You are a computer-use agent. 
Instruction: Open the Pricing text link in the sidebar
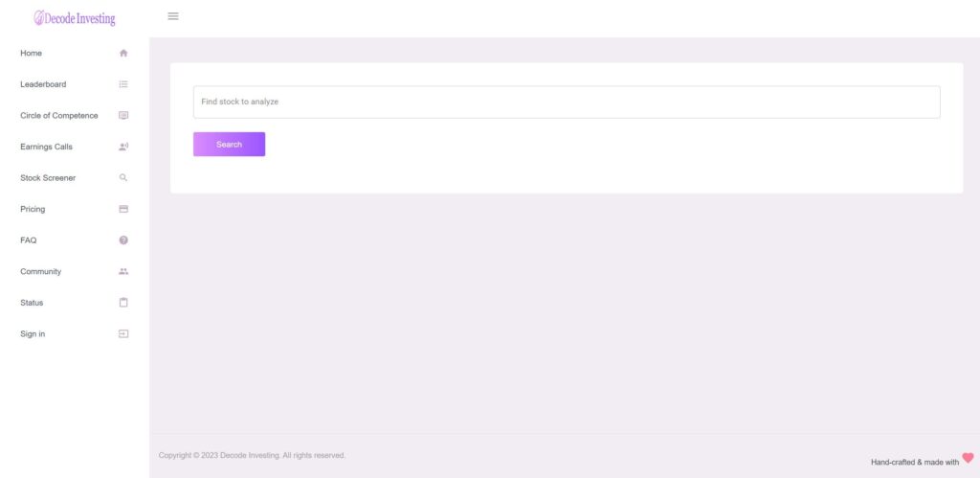[x=33, y=209]
